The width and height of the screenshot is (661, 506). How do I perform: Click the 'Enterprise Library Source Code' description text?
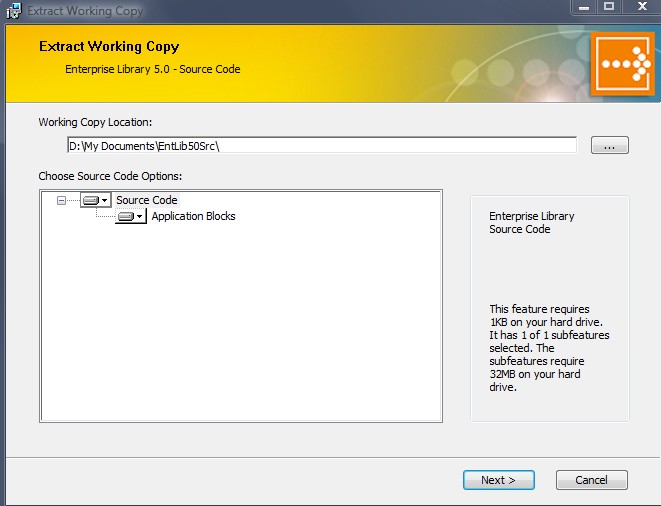(x=532, y=223)
